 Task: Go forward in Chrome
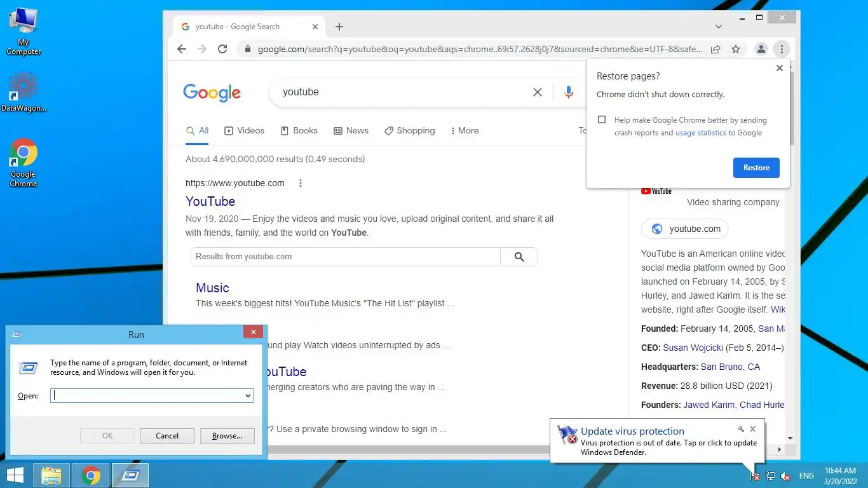tap(202, 49)
